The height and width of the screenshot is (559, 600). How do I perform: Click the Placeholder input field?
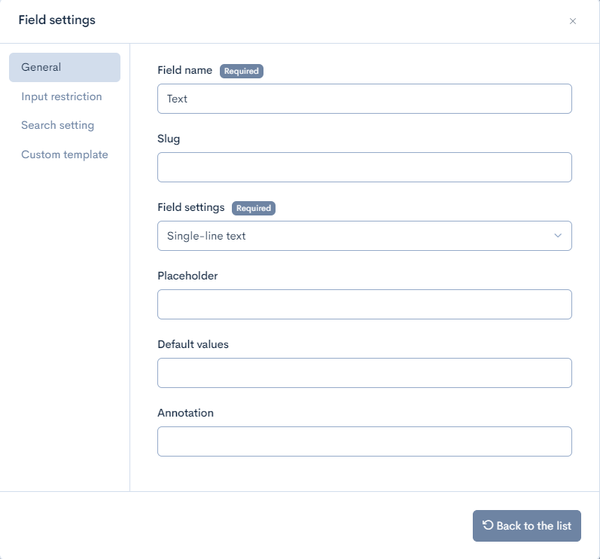pyautogui.click(x=364, y=304)
